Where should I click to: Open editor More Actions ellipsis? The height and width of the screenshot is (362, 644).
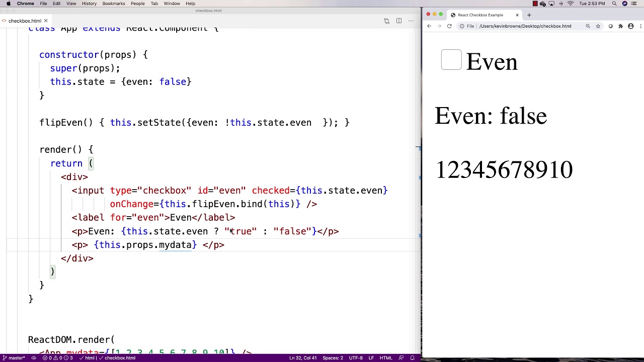coord(411,21)
